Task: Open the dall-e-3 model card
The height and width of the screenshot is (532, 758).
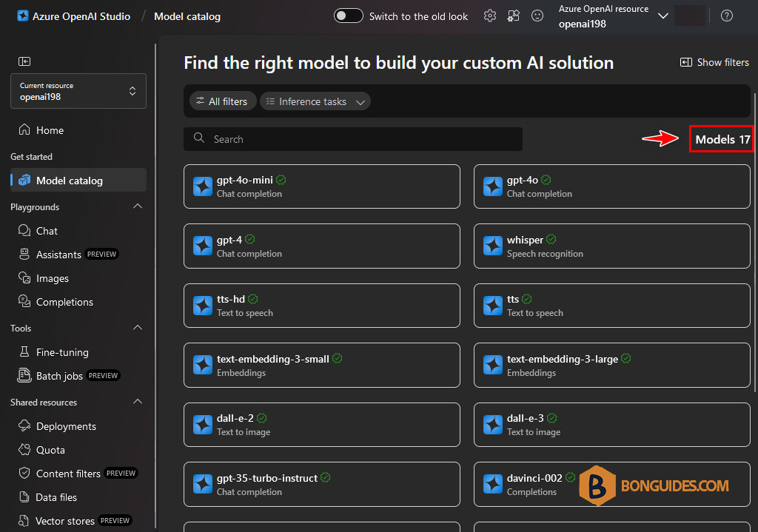Action: pos(612,425)
